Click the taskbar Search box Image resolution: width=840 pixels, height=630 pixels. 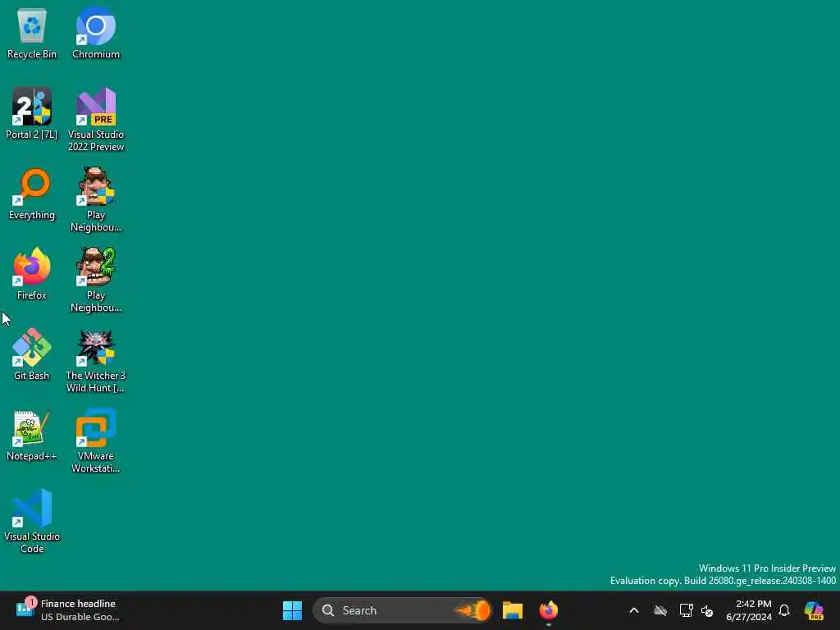pyautogui.click(x=402, y=610)
